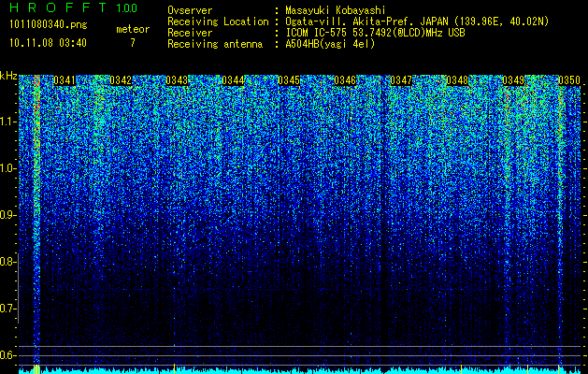Click the 0344 time marker label
588x374 pixels.
[x=233, y=80]
